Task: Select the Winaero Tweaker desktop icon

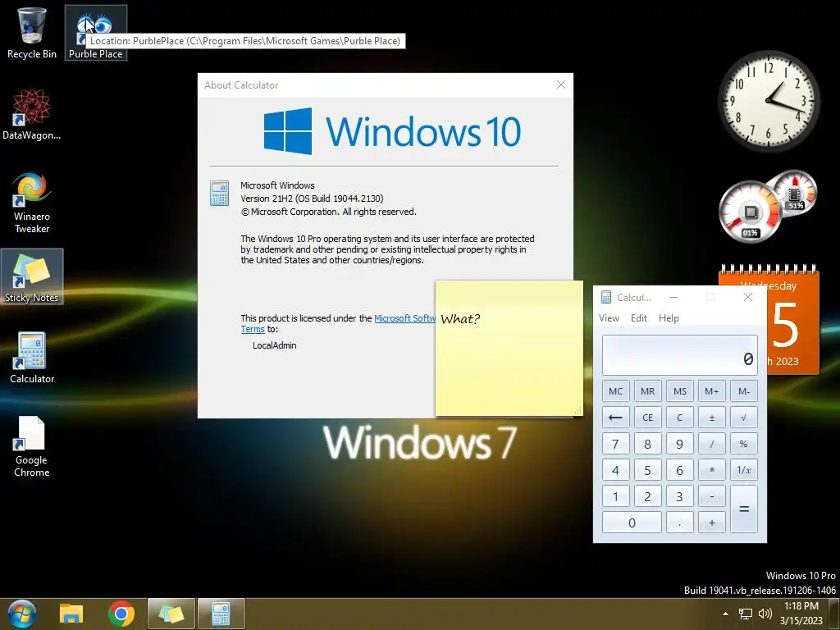Action: (32, 203)
